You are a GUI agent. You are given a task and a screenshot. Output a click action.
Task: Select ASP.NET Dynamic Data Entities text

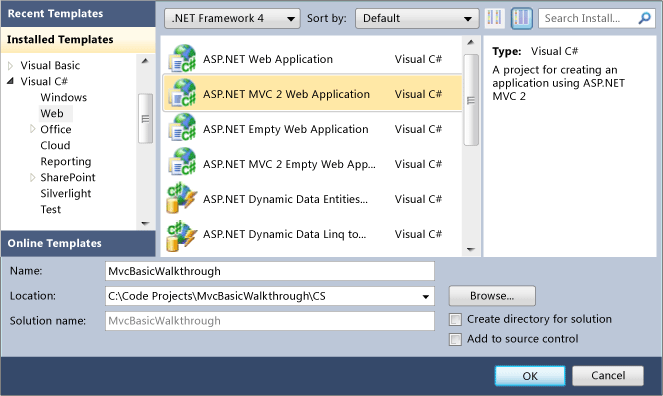pyautogui.click(x=285, y=199)
